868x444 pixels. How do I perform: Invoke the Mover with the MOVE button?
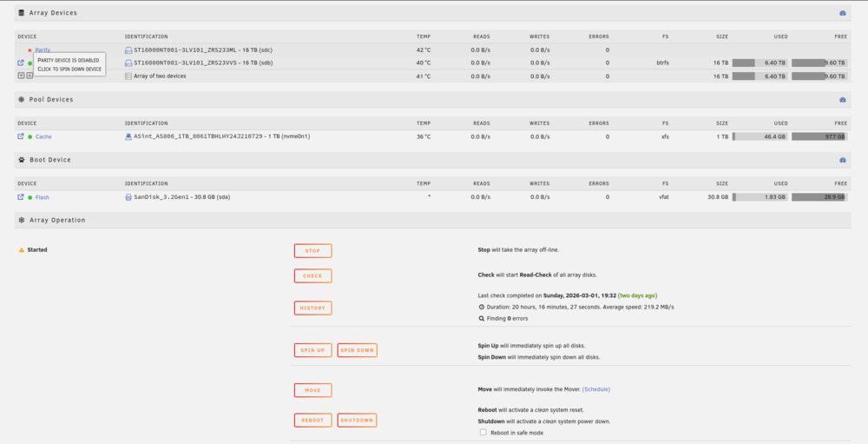tap(312, 389)
